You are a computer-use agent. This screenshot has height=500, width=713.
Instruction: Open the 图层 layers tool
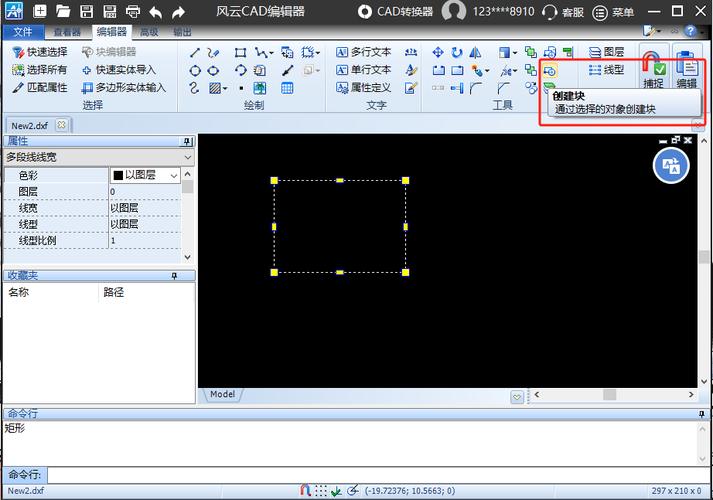point(607,52)
